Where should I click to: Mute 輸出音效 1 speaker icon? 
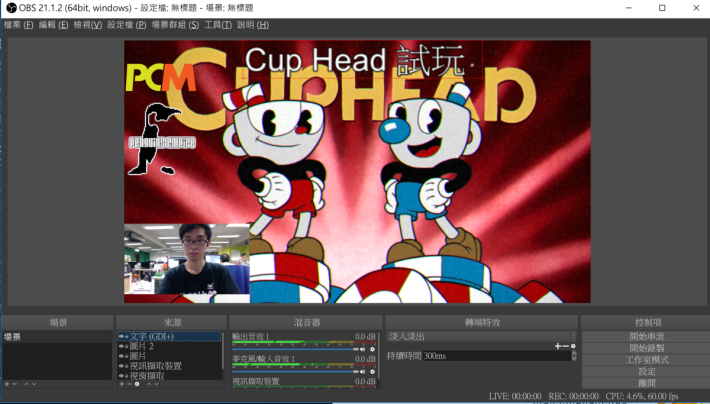click(x=363, y=349)
